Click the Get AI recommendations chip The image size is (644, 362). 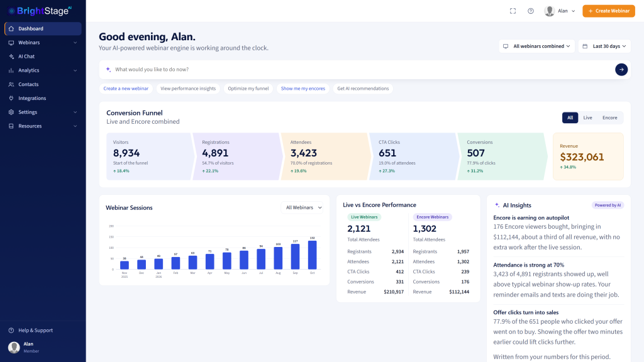[363, 89]
